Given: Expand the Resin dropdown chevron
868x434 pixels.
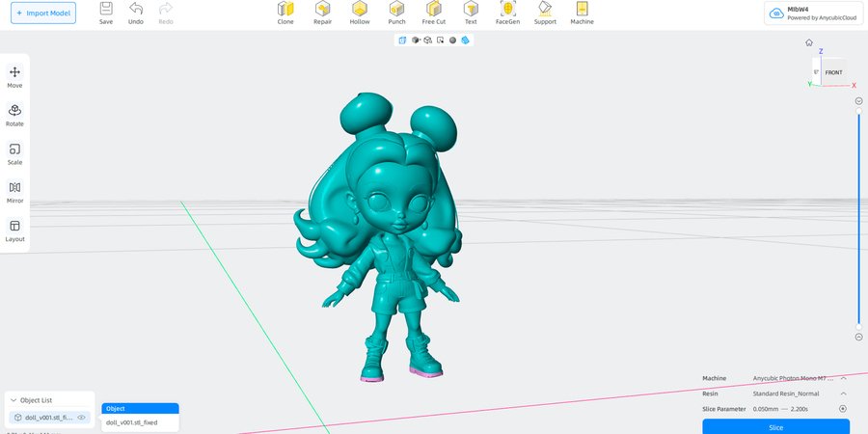Looking at the screenshot, I should coord(843,393).
